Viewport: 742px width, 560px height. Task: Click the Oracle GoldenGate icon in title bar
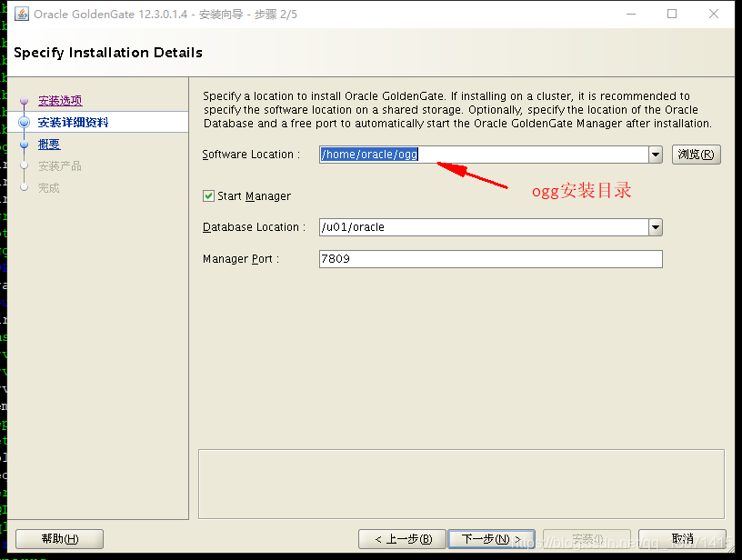click(x=21, y=13)
